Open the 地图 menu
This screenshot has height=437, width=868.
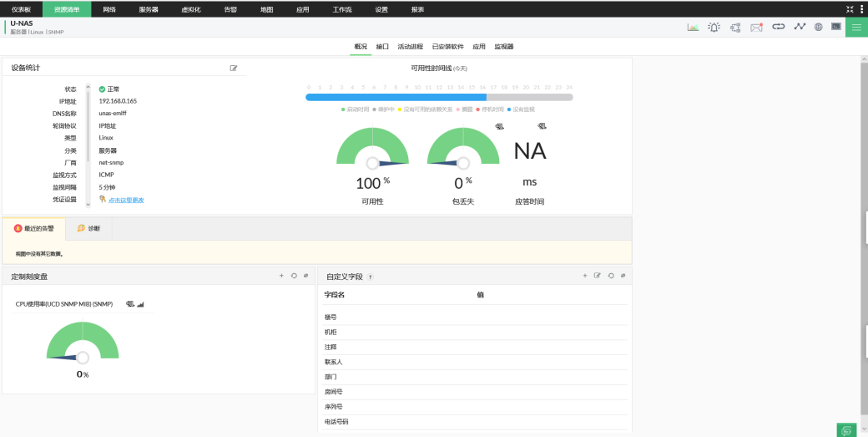coord(267,9)
